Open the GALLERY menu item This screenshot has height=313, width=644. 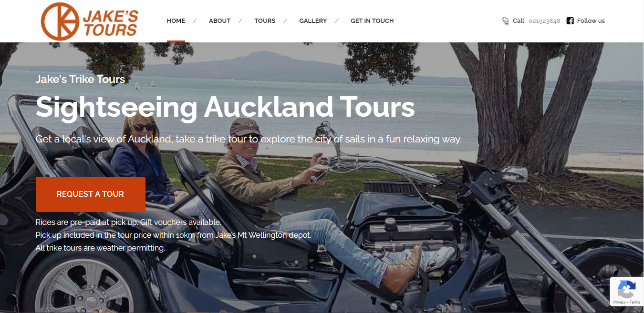coord(313,21)
